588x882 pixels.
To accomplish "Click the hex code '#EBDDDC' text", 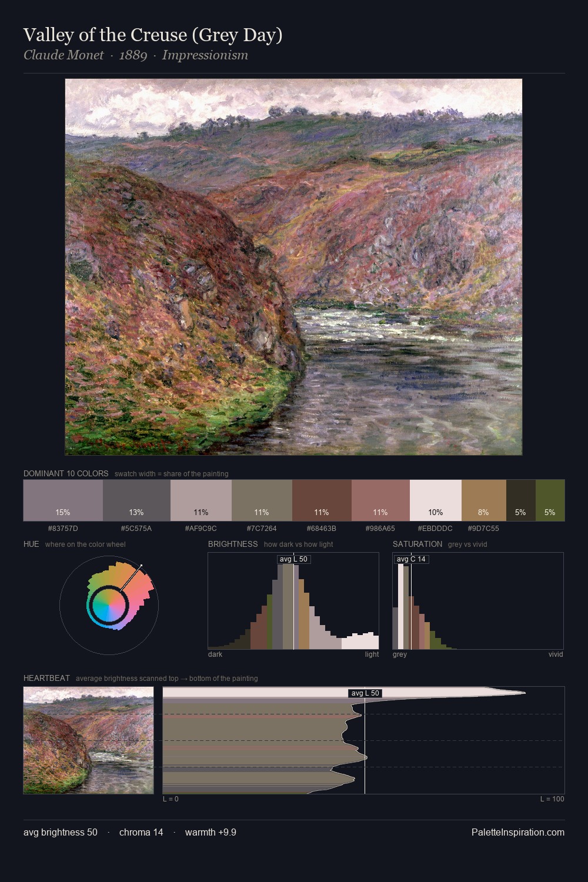I will tap(436, 529).
